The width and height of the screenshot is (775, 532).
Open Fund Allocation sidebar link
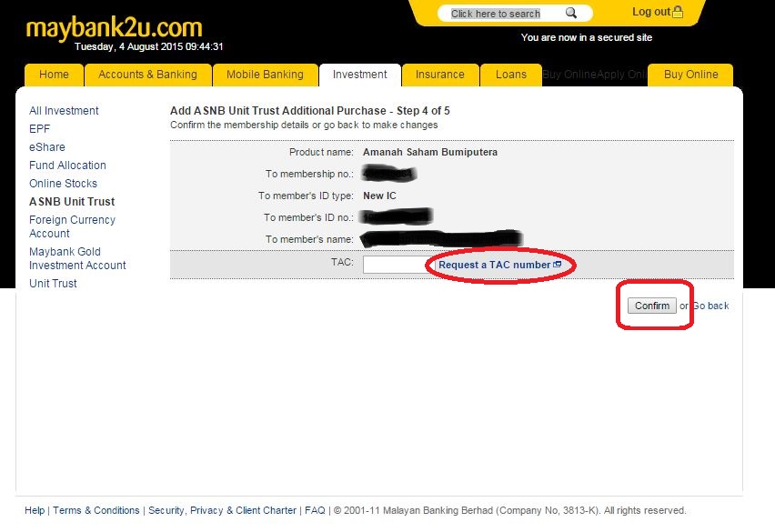coord(67,166)
